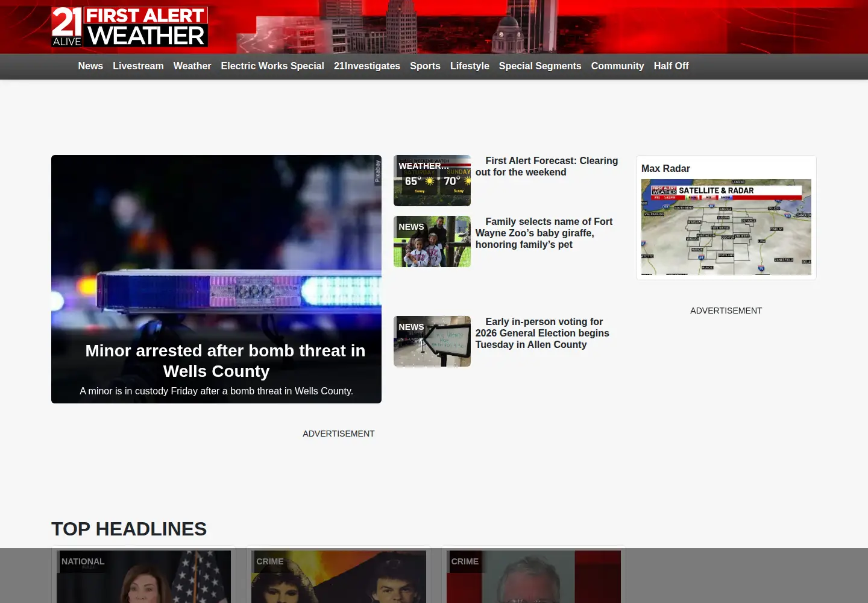Open the giraffe family photo thumbnail
868x603 pixels.
point(432,241)
